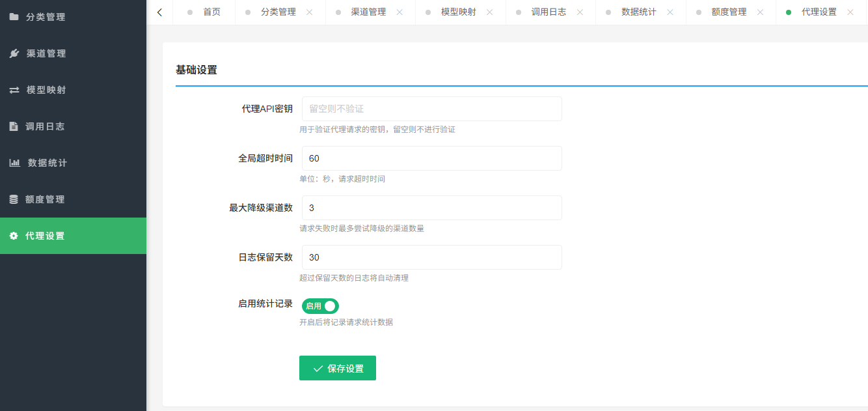Click the 保存设置 button

(x=338, y=368)
